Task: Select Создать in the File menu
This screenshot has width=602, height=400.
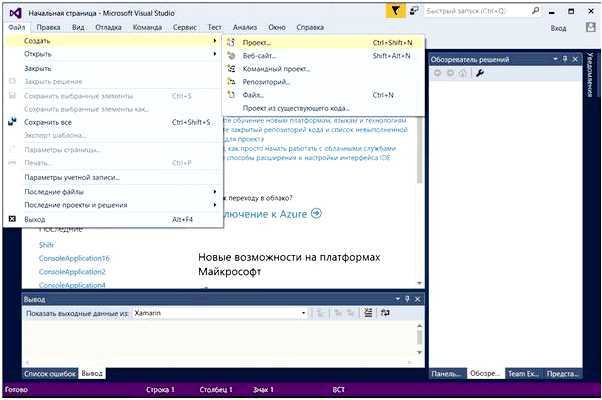Action: [113, 41]
